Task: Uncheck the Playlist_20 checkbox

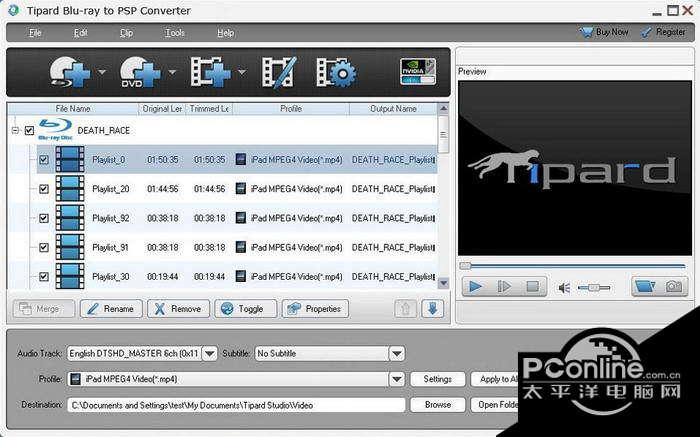Action: 44,189
